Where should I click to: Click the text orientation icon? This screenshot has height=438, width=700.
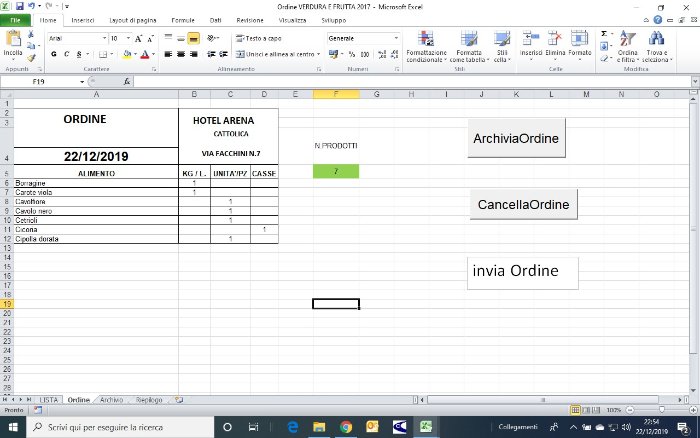point(212,38)
